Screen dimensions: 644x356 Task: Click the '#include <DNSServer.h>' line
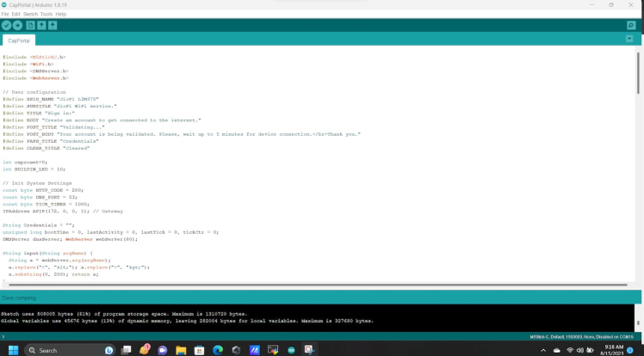[x=35, y=71]
